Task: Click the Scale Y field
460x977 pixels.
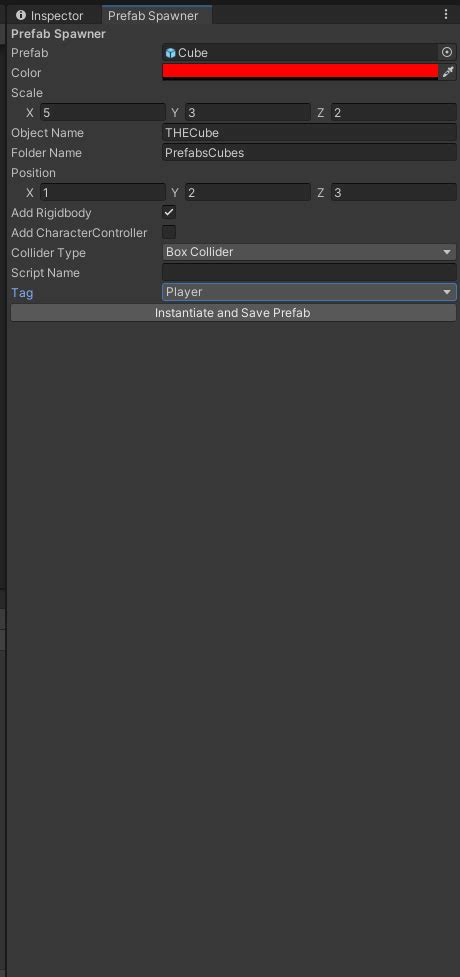Action: tap(247, 113)
